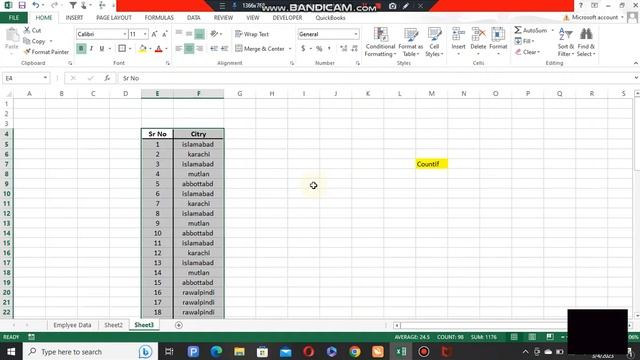Open the FILE tab
Image resolution: width=640 pixels, height=360 pixels.
tap(14, 18)
